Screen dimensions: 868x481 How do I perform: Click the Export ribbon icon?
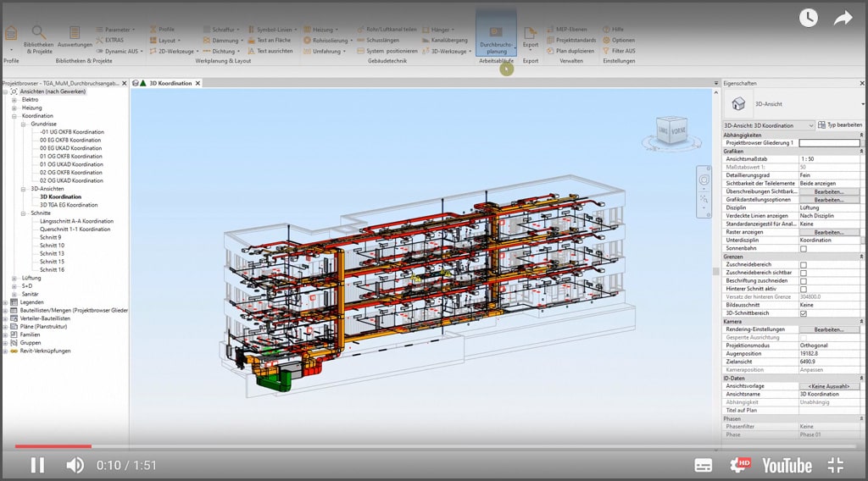tap(530, 38)
